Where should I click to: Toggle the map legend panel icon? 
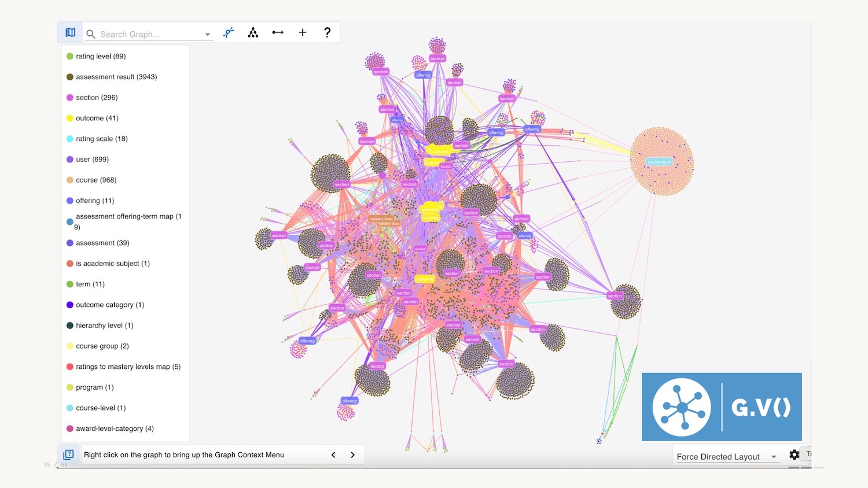69,32
